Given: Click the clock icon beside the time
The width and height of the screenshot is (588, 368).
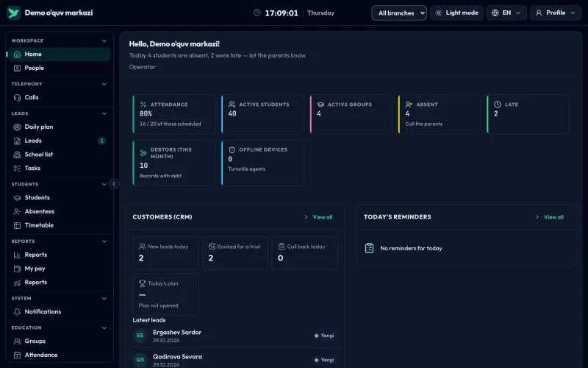Looking at the screenshot, I should pos(257,13).
